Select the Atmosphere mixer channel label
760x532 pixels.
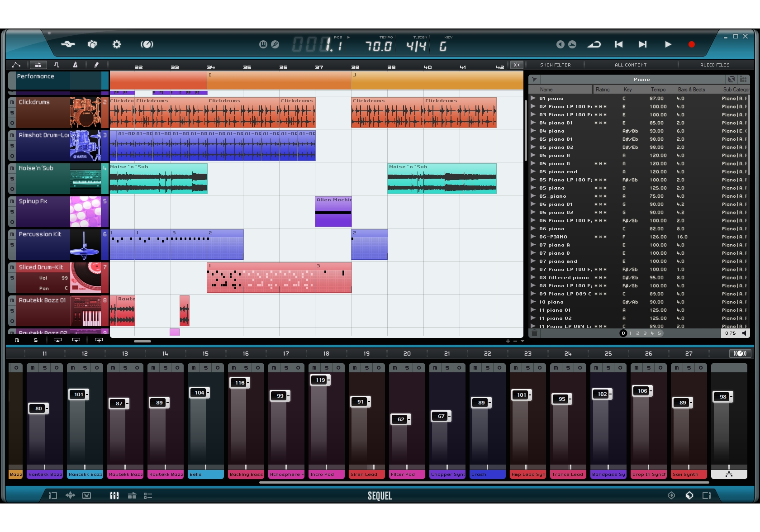286,475
